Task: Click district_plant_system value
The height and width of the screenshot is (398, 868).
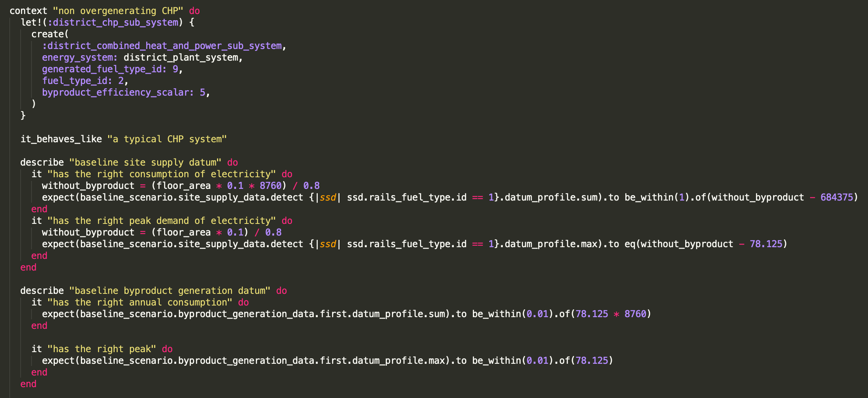Action: point(181,58)
